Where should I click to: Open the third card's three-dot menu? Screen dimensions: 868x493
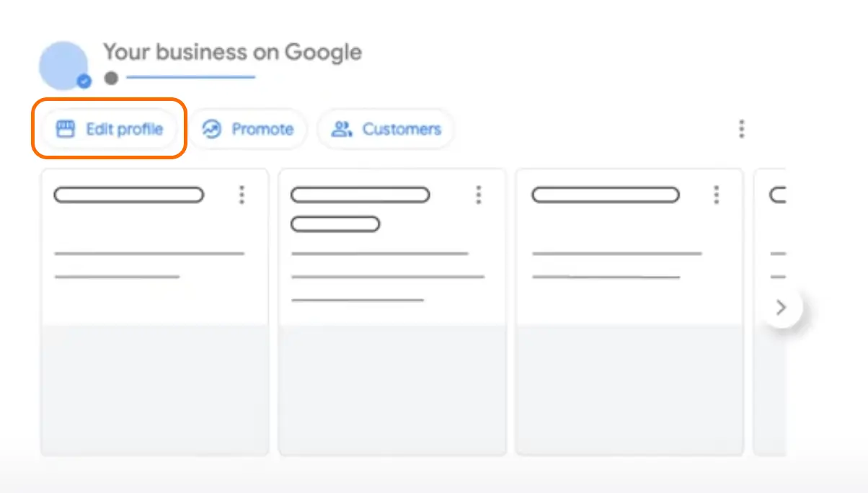click(716, 195)
